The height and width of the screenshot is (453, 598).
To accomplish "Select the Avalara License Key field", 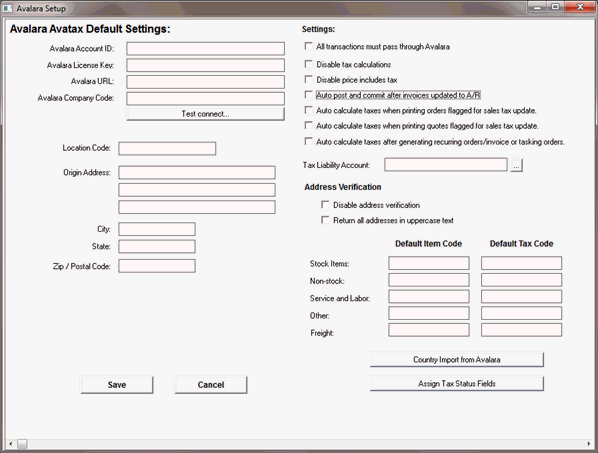I will click(x=206, y=65).
